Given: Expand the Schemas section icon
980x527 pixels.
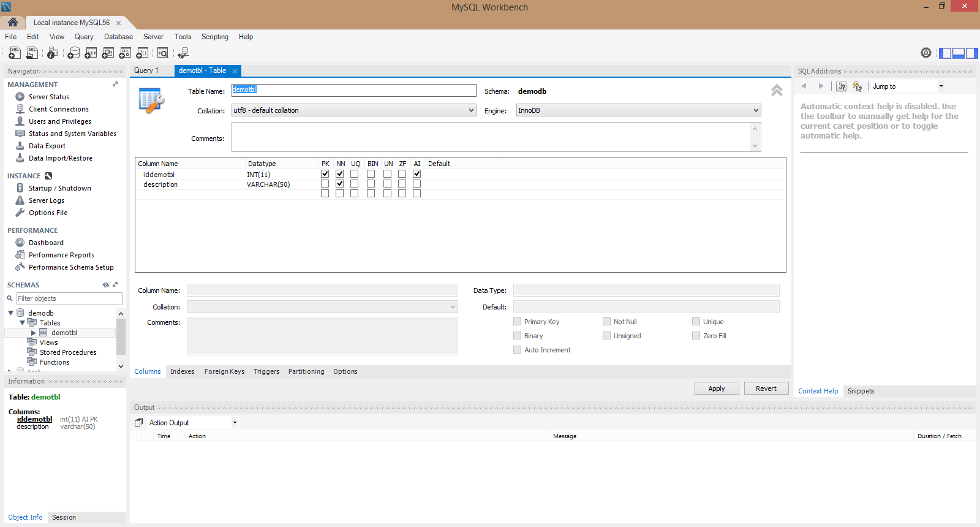Looking at the screenshot, I should (115, 285).
